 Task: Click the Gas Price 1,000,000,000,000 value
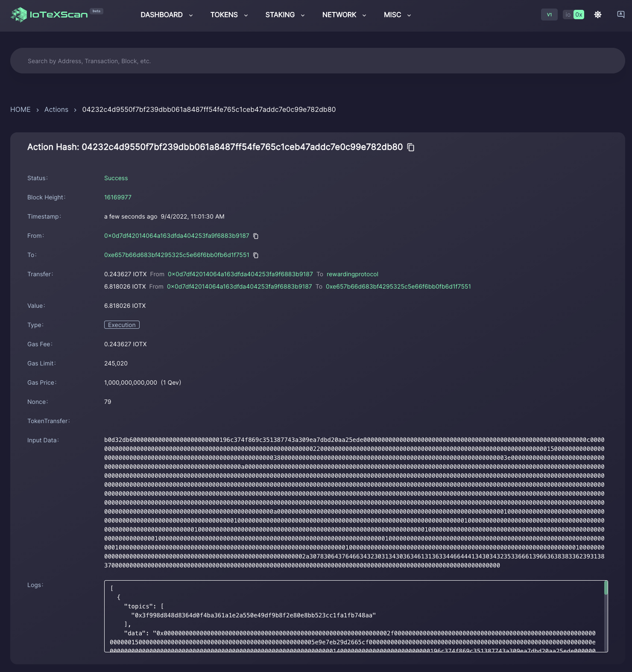click(x=131, y=383)
